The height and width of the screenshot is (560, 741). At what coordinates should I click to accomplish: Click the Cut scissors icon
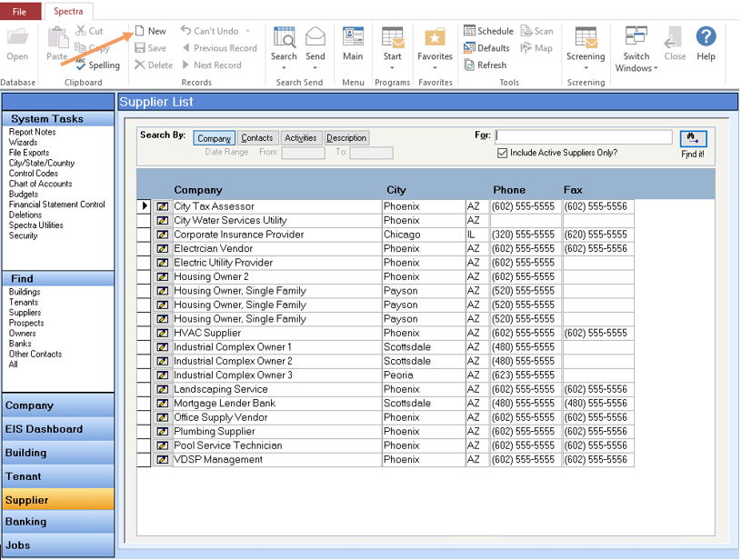click(x=81, y=31)
